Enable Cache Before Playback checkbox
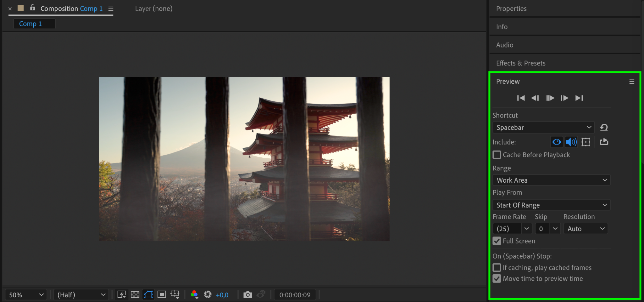644x302 pixels. (x=497, y=155)
